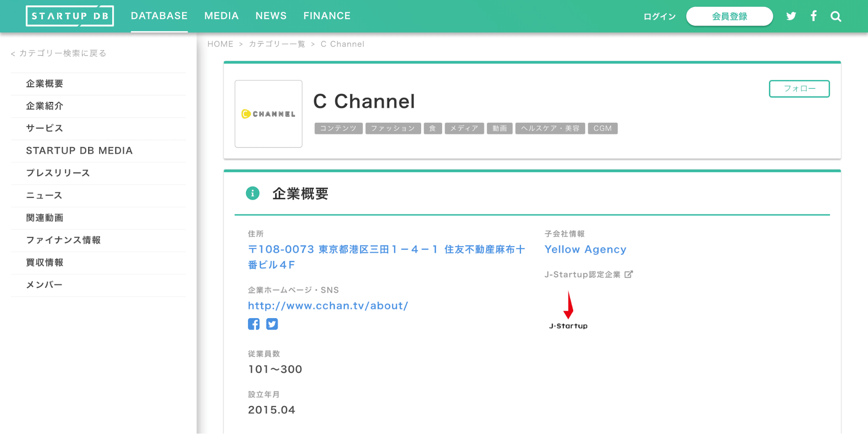This screenshot has width=868, height=434.
Task: Select STARTUP DB MEDIA in the sidebar
Action: point(98,151)
